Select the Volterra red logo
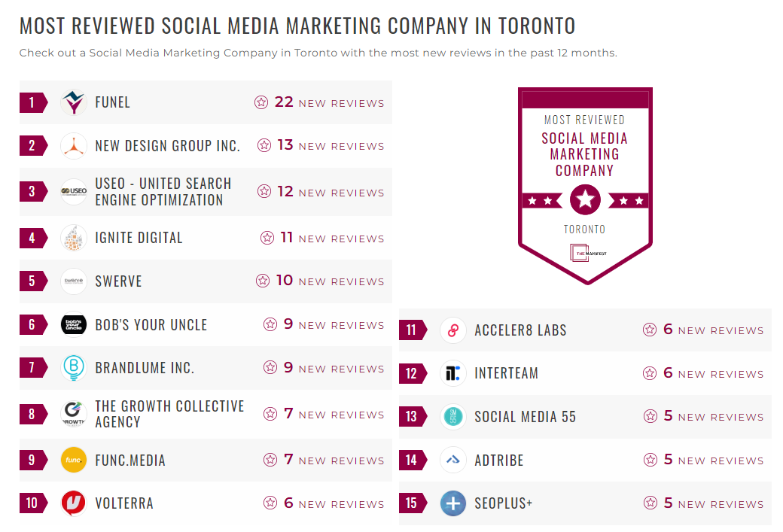The width and height of the screenshot is (783, 532). click(72, 503)
